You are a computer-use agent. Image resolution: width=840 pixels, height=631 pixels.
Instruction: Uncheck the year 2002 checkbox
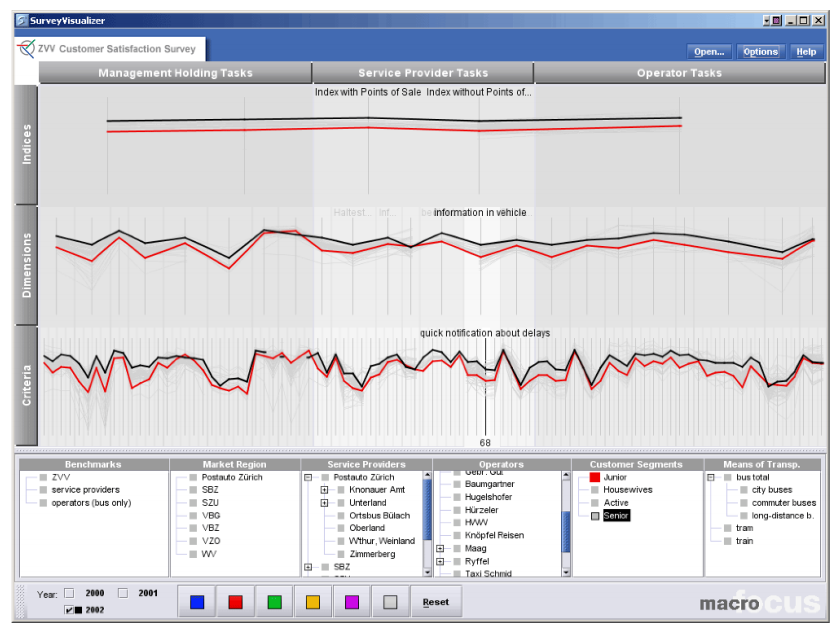click(69, 610)
